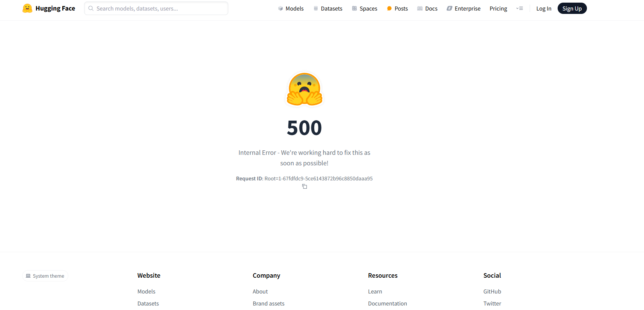Click the search magnifier icon
This screenshot has width=644, height=310.
pos(91,8)
